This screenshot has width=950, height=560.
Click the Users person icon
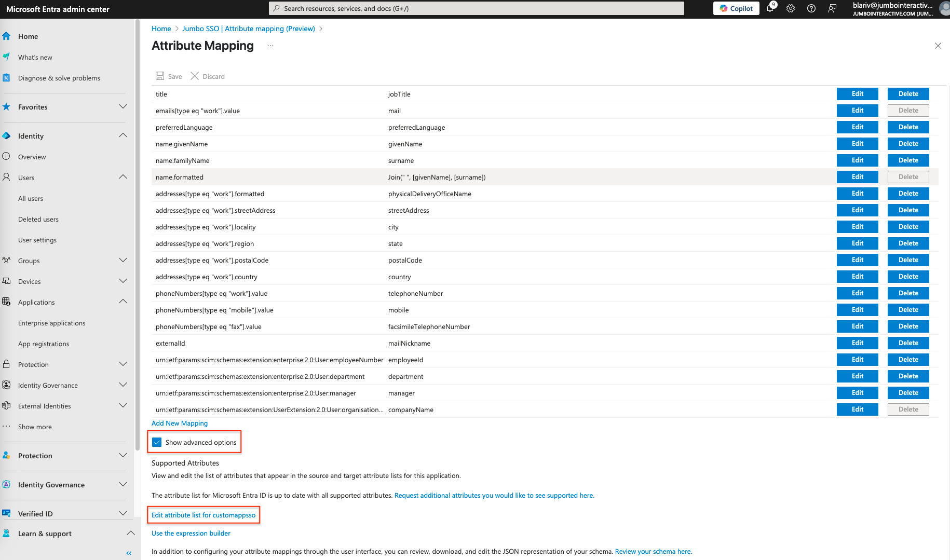coord(6,177)
